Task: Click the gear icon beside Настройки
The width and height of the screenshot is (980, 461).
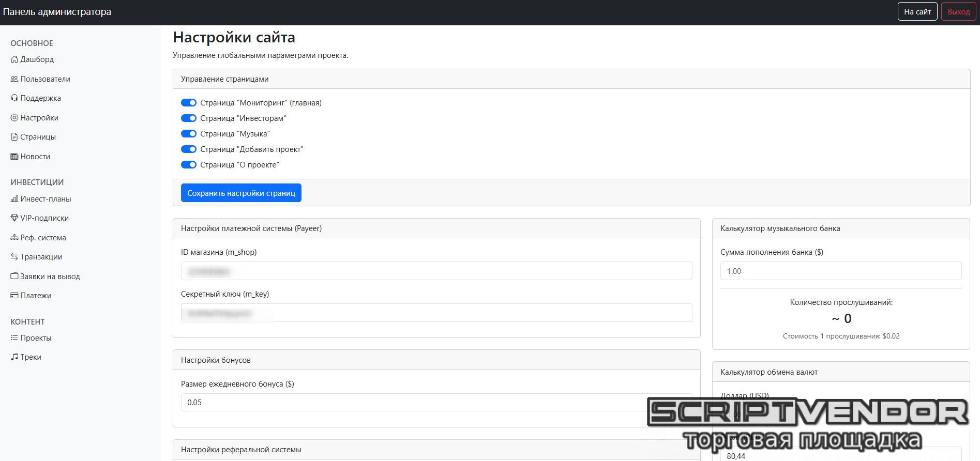Action: [x=14, y=118]
